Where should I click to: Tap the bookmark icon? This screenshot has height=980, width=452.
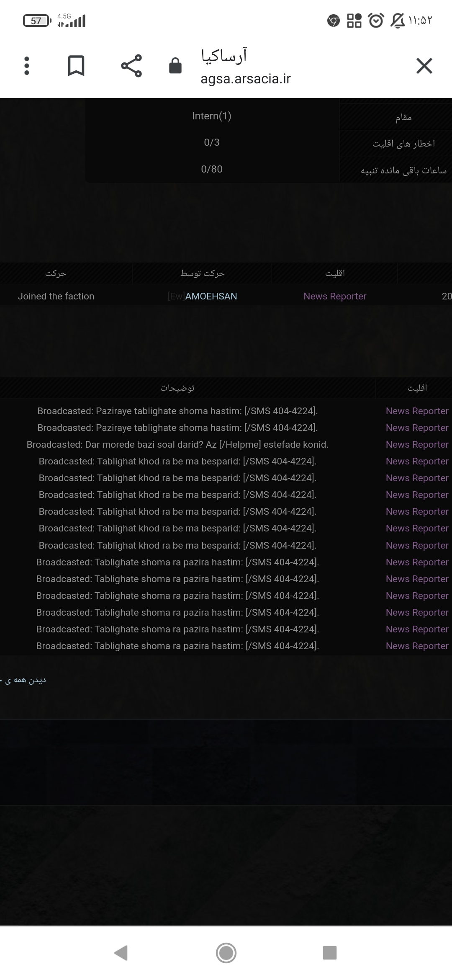pyautogui.click(x=76, y=66)
